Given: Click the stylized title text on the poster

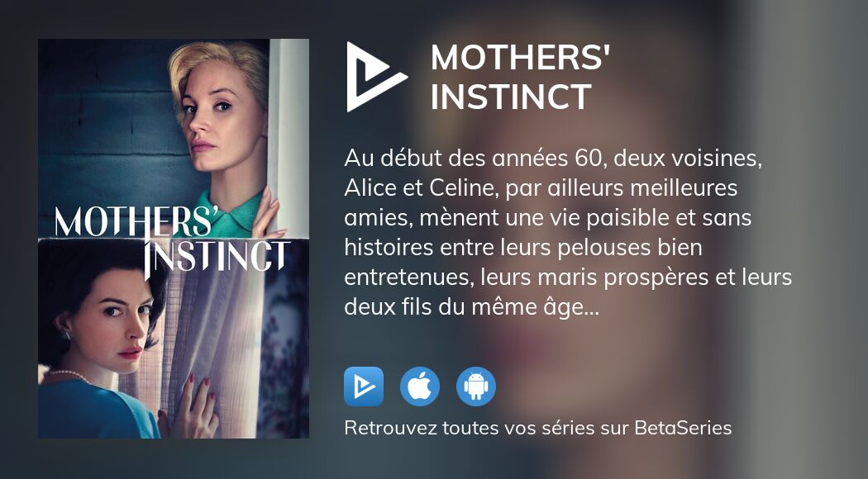Looking at the screenshot, I should (172, 240).
